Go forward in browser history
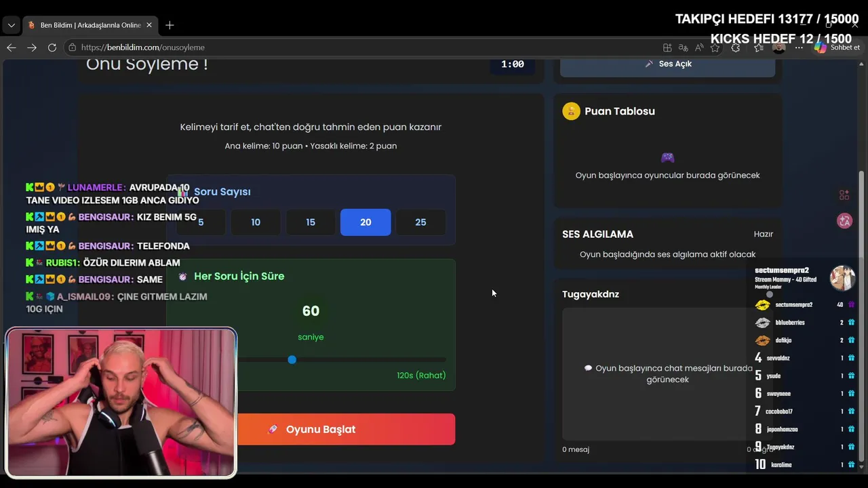868x488 pixels. pyautogui.click(x=32, y=47)
